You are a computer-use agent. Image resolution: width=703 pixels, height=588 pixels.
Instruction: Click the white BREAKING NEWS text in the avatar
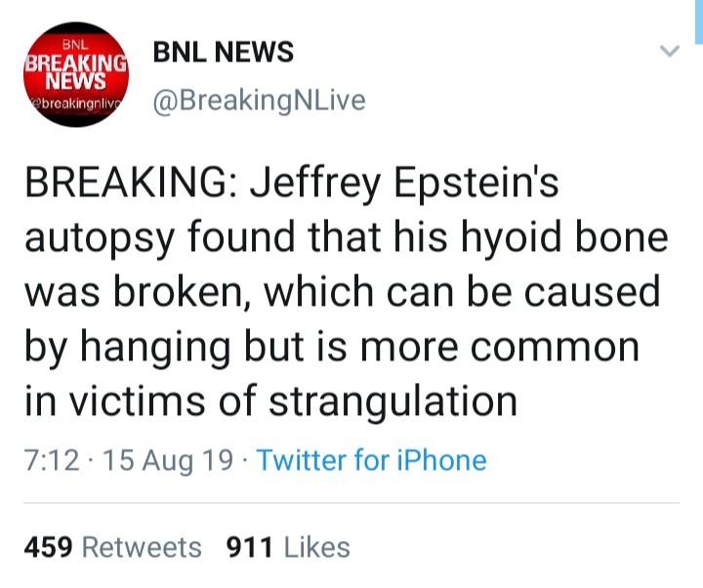(75, 70)
